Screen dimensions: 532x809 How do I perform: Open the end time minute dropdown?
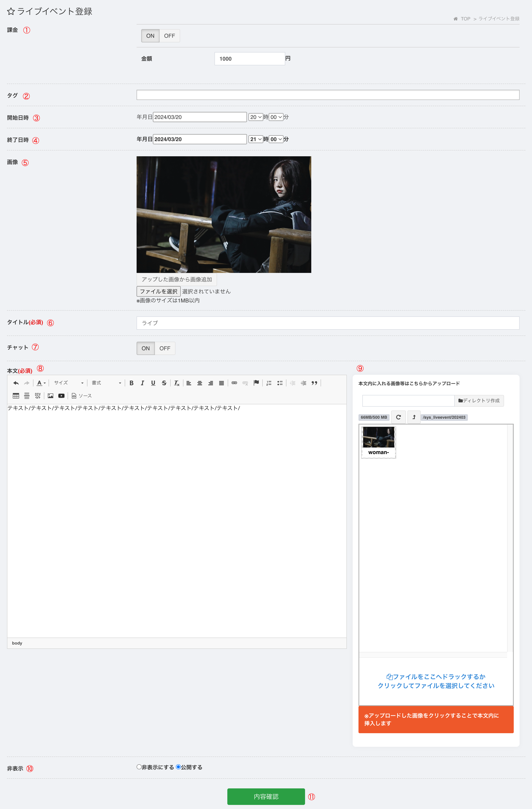click(276, 139)
